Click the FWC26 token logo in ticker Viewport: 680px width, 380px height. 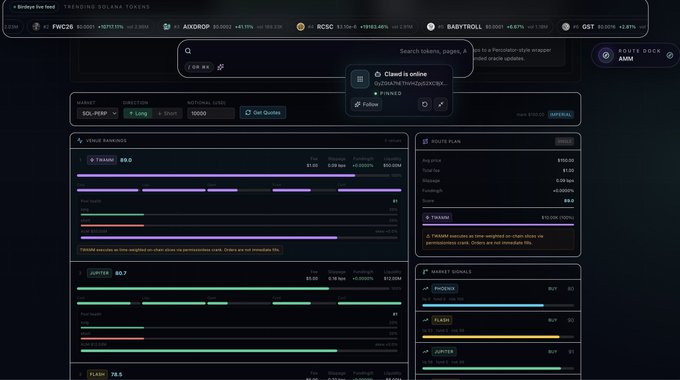(x=36, y=26)
